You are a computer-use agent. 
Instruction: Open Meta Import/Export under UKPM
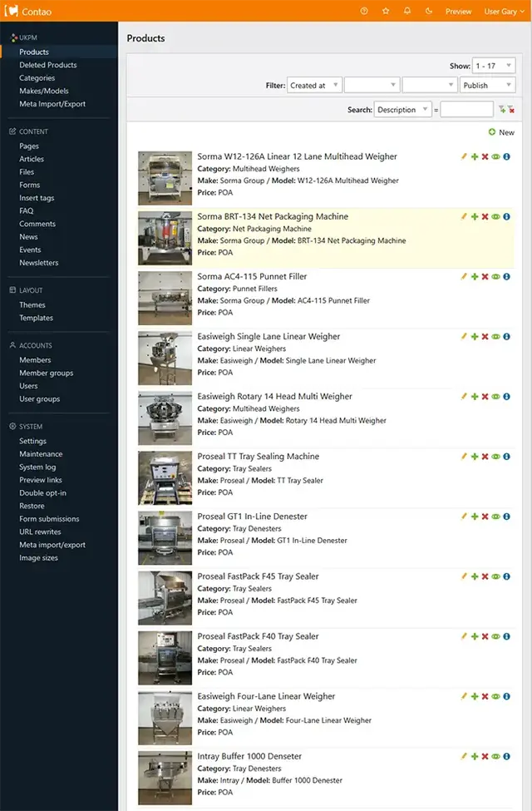52,103
